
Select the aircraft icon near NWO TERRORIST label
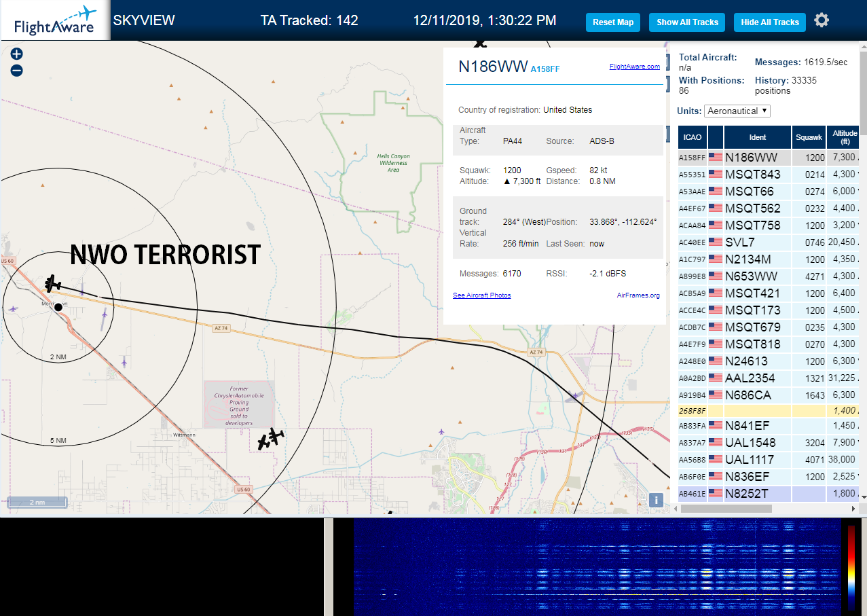pyautogui.click(x=52, y=283)
